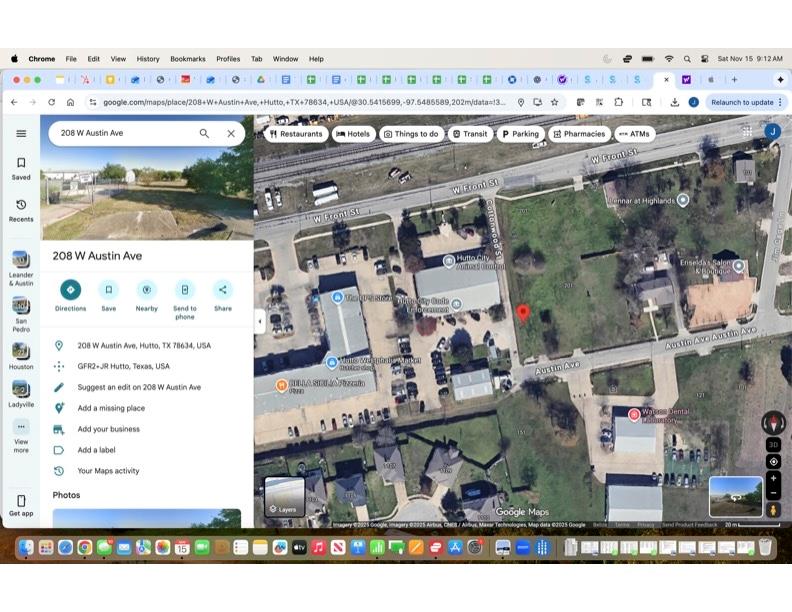Click the show my location button
The image size is (792, 612).
[x=773, y=462]
